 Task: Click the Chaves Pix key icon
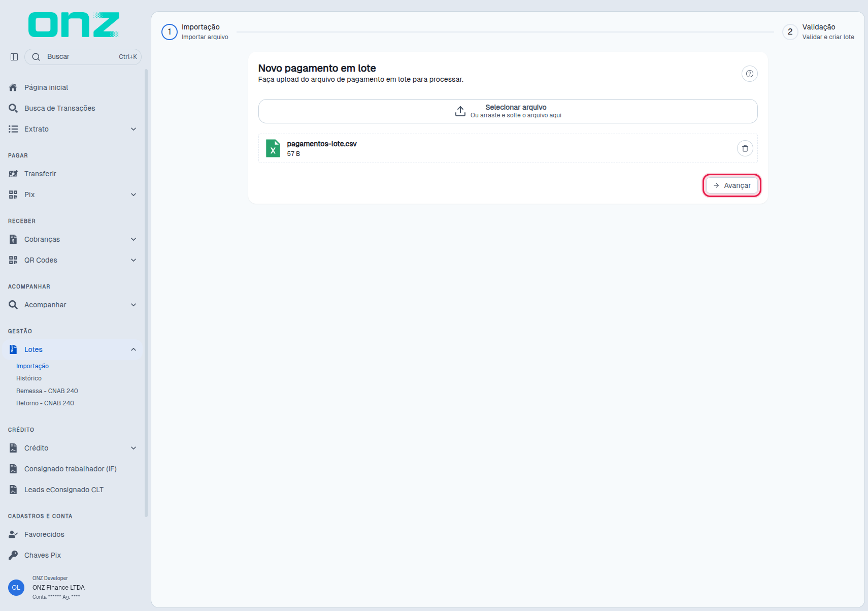pyautogui.click(x=13, y=555)
